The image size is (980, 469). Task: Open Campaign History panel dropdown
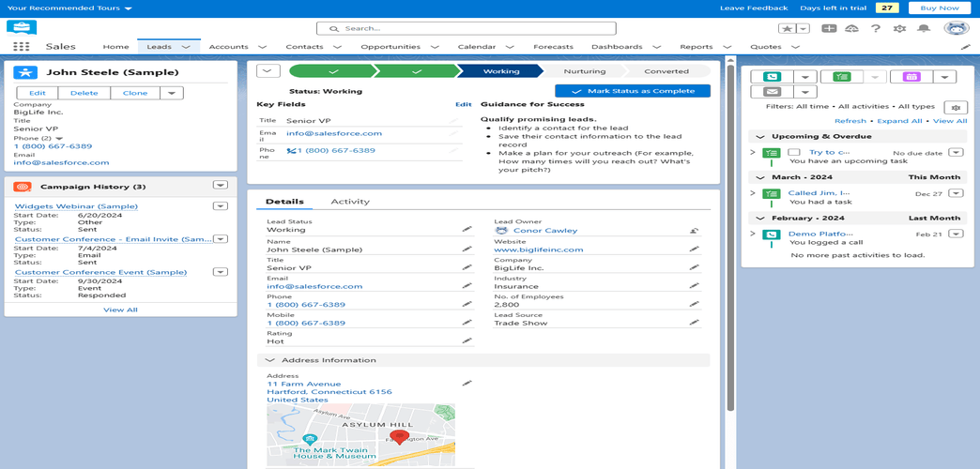pyautogui.click(x=220, y=185)
